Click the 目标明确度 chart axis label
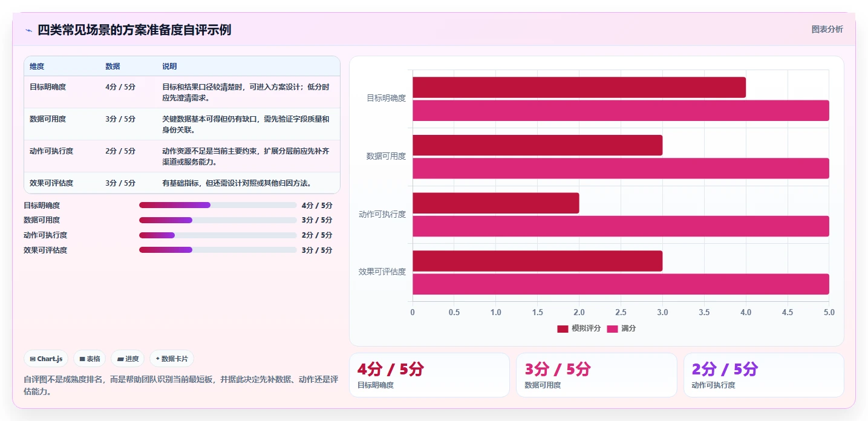The width and height of the screenshot is (868, 421). click(386, 98)
